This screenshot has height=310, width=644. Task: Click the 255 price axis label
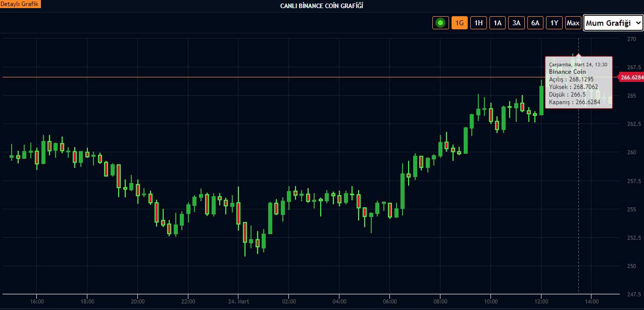(x=631, y=209)
